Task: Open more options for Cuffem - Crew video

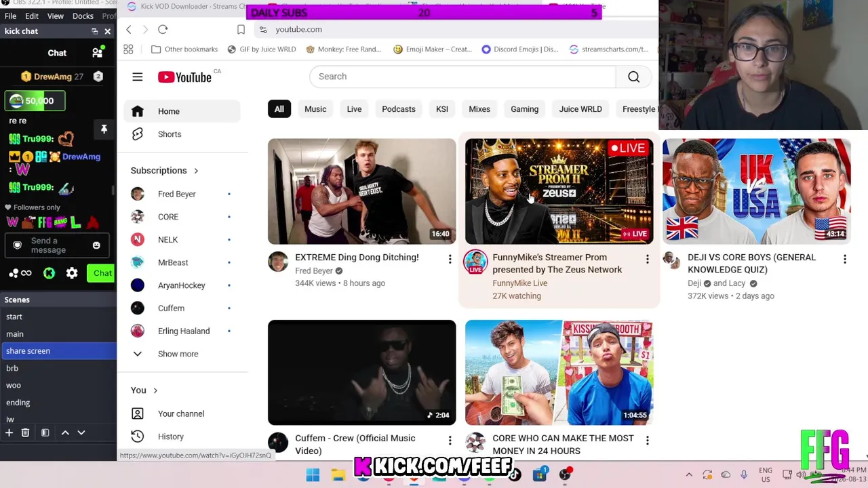Action: (450, 441)
